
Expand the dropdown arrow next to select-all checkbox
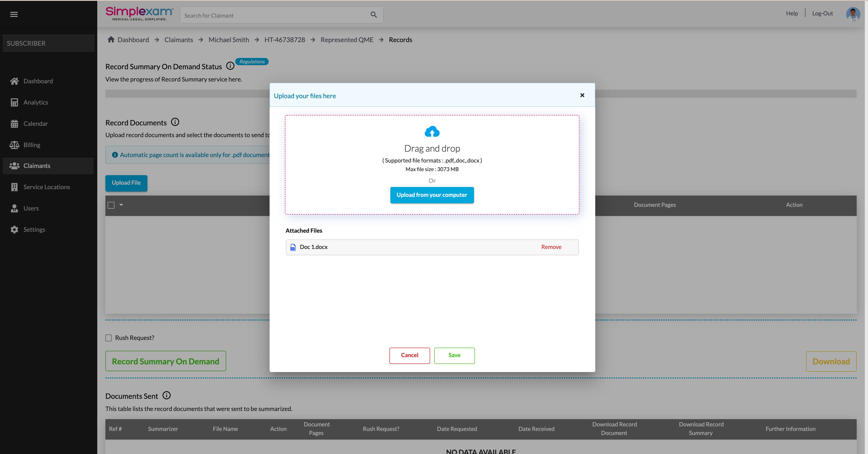(x=121, y=205)
